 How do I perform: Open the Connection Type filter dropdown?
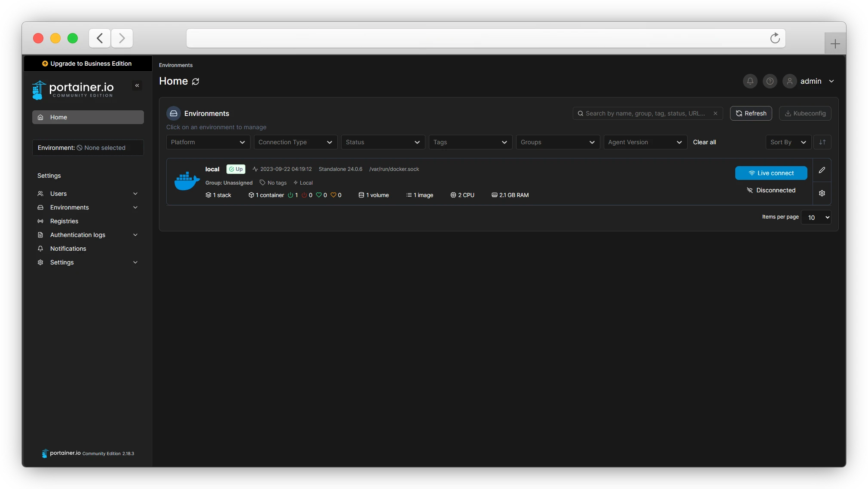pyautogui.click(x=295, y=142)
